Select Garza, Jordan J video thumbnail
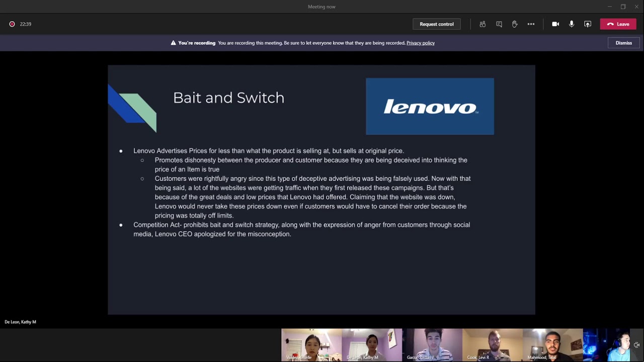Viewport: 644px width, 362px height. (x=432, y=345)
